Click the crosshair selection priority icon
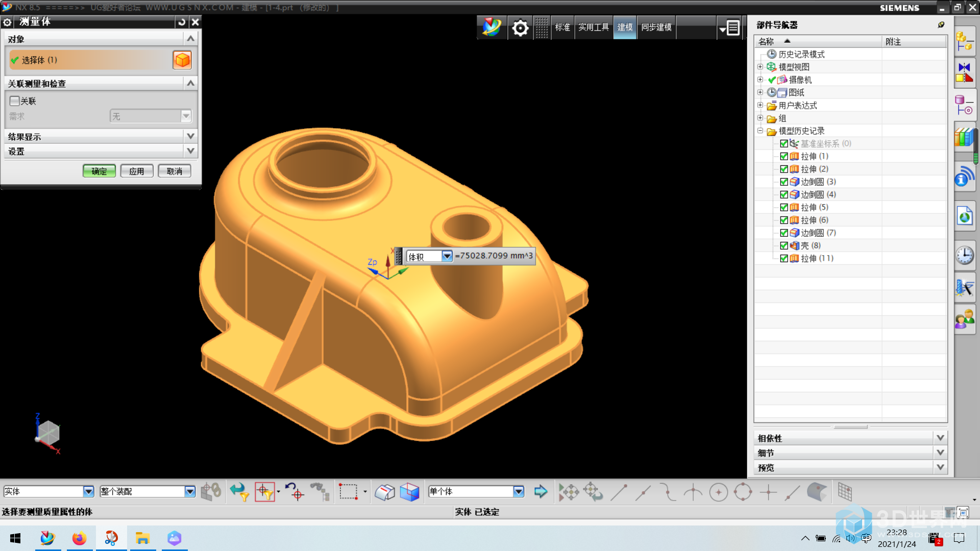The height and width of the screenshot is (551, 980). [x=265, y=492]
